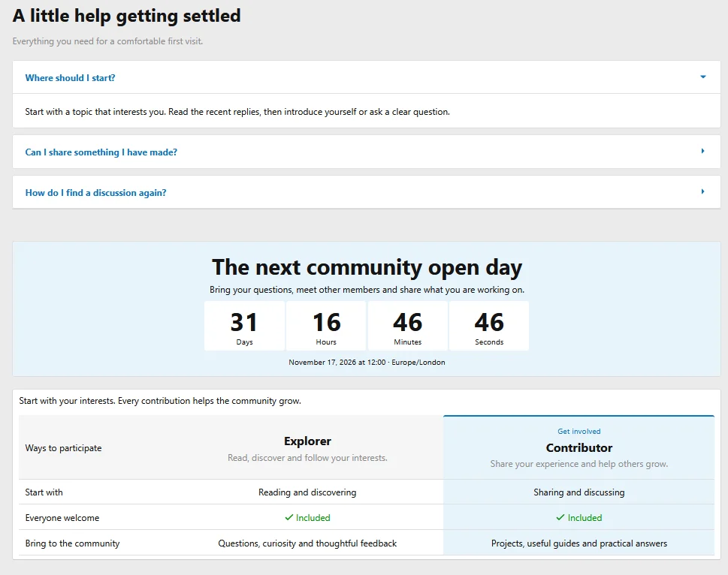Click the 'Get involved' label
The image size is (728, 575).
[x=579, y=431]
